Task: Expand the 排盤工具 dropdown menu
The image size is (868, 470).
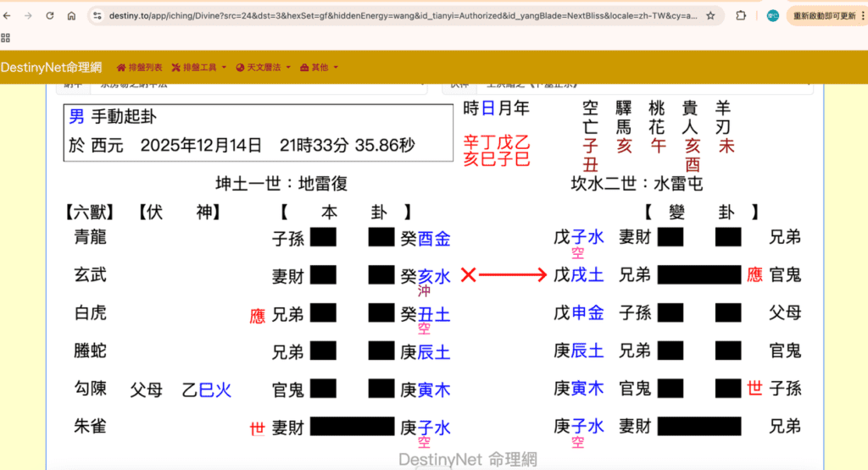Action: pos(198,67)
